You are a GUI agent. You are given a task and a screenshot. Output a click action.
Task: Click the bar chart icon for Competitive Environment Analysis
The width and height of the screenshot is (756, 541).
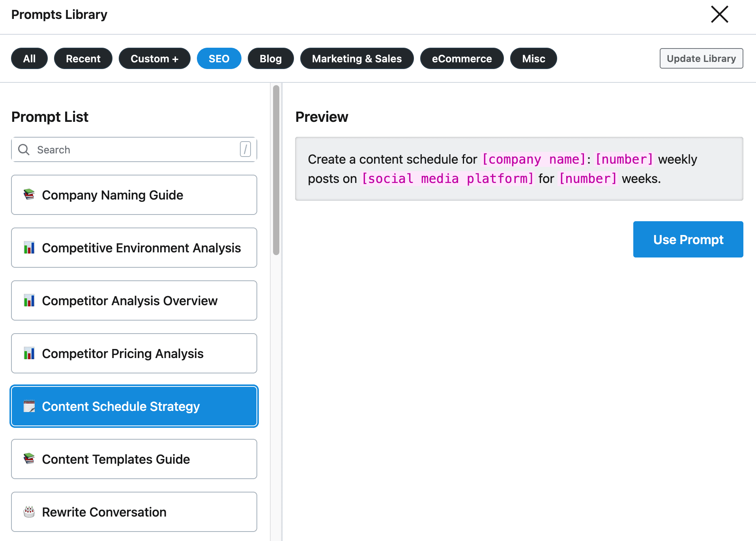point(29,248)
